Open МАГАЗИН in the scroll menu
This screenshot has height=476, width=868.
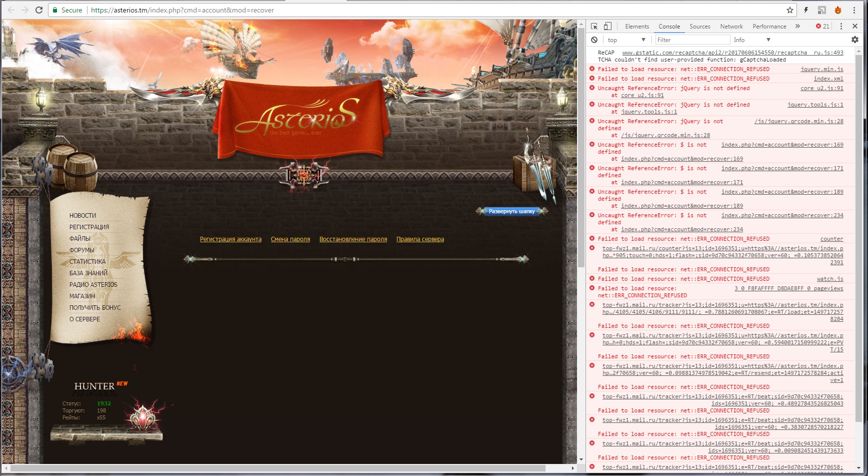click(x=82, y=296)
